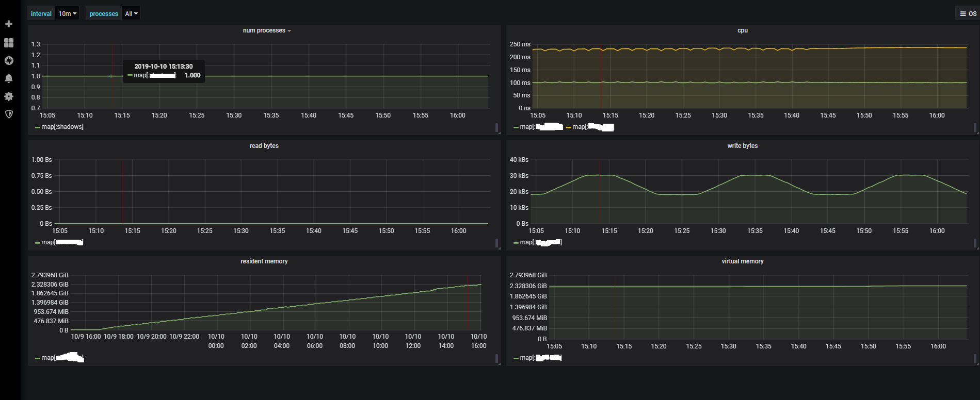Open the OS dashboard links button

(x=968, y=13)
